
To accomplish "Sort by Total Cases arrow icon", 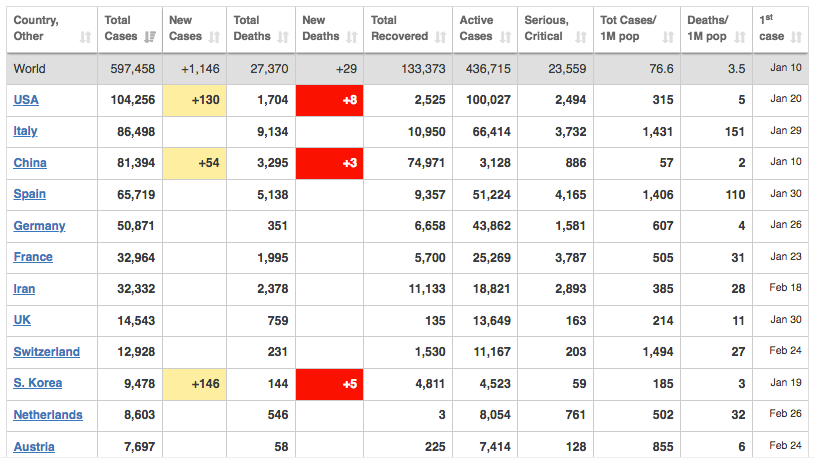I will 150,37.
